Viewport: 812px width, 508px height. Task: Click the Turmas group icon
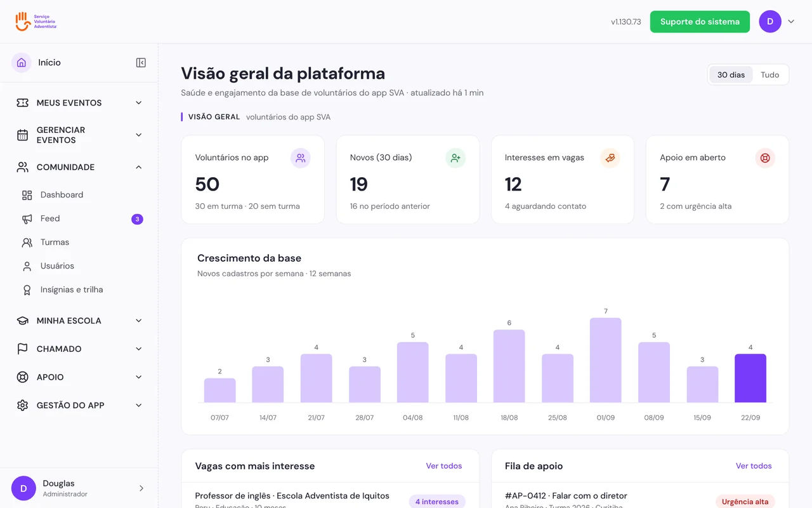pos(27,242)
